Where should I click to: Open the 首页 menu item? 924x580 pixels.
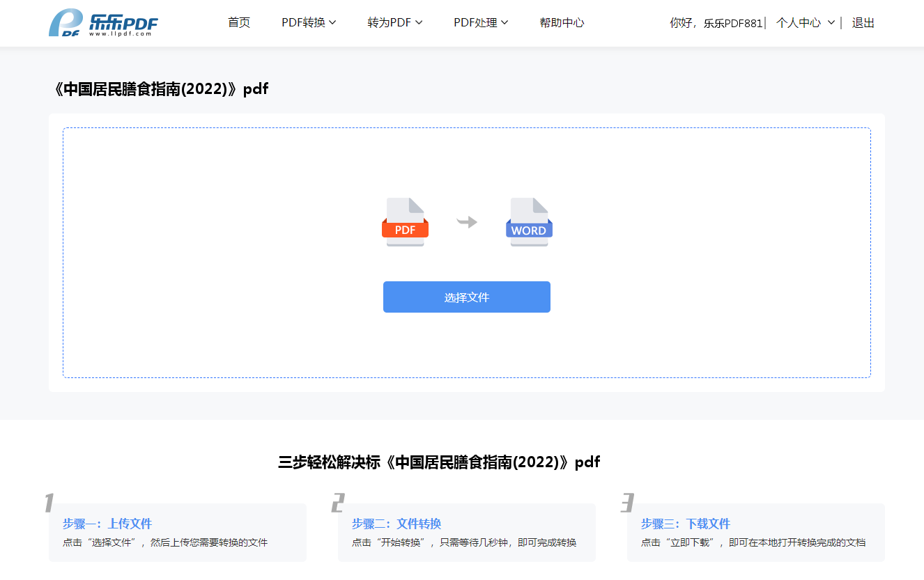pyautogui.click(x=239, y=23)
